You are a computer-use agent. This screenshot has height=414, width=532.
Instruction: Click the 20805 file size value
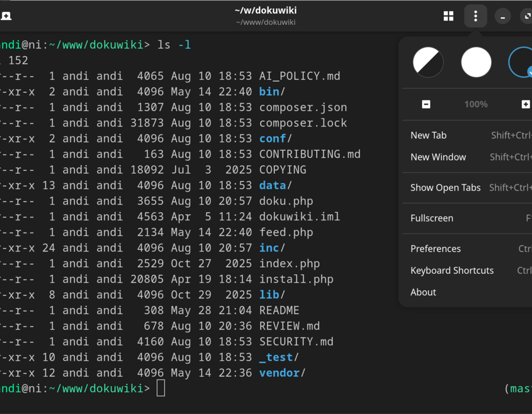(147, 279)
